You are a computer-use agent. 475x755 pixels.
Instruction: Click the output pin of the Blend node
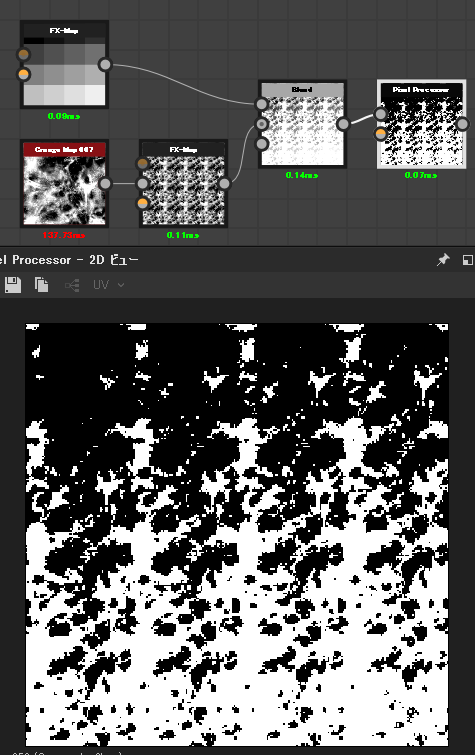pos(343,124)
